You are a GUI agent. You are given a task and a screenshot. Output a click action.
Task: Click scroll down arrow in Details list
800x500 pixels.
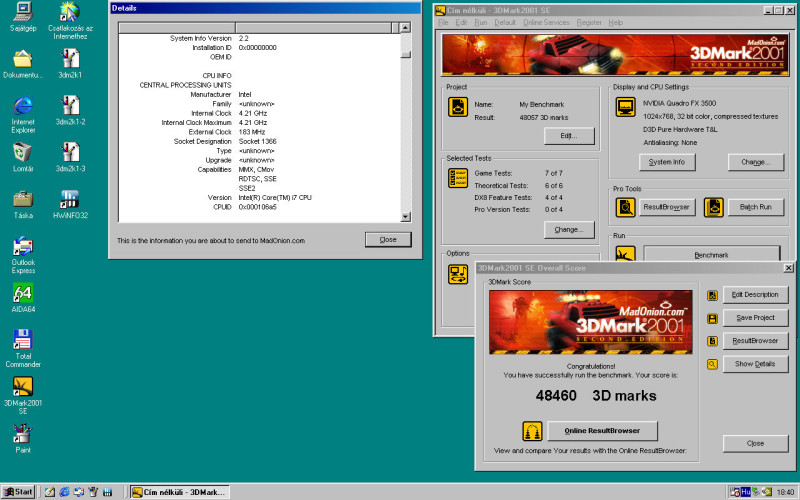(406, 217)
